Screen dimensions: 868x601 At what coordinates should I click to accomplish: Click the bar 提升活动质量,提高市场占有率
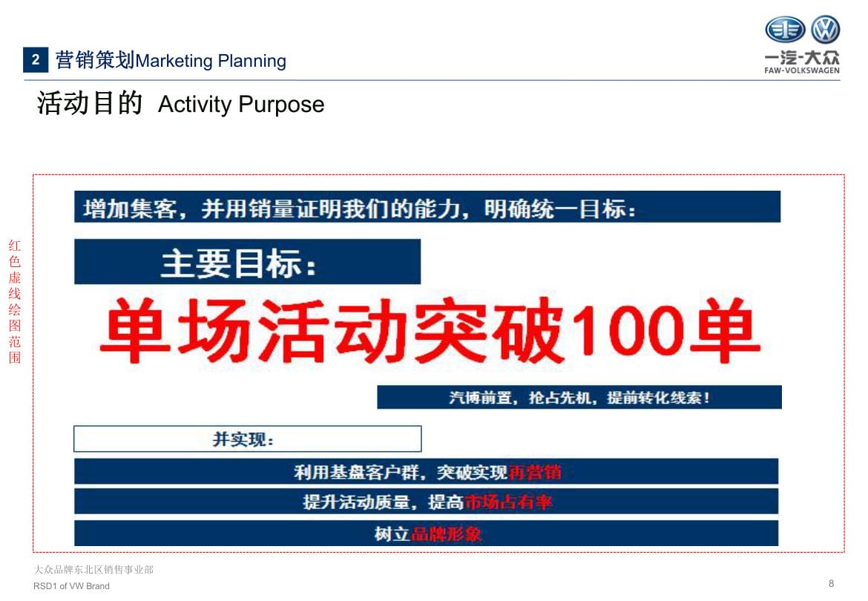(427, 502)
